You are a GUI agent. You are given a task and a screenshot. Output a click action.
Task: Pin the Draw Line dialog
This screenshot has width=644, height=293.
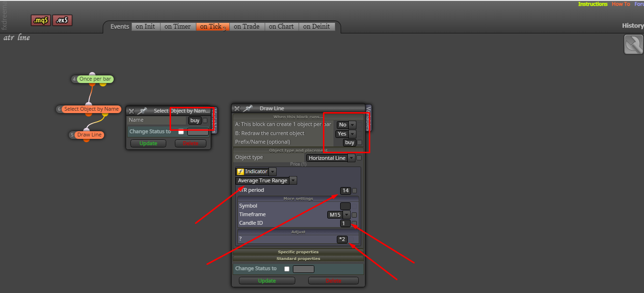[x=247, y=108]
